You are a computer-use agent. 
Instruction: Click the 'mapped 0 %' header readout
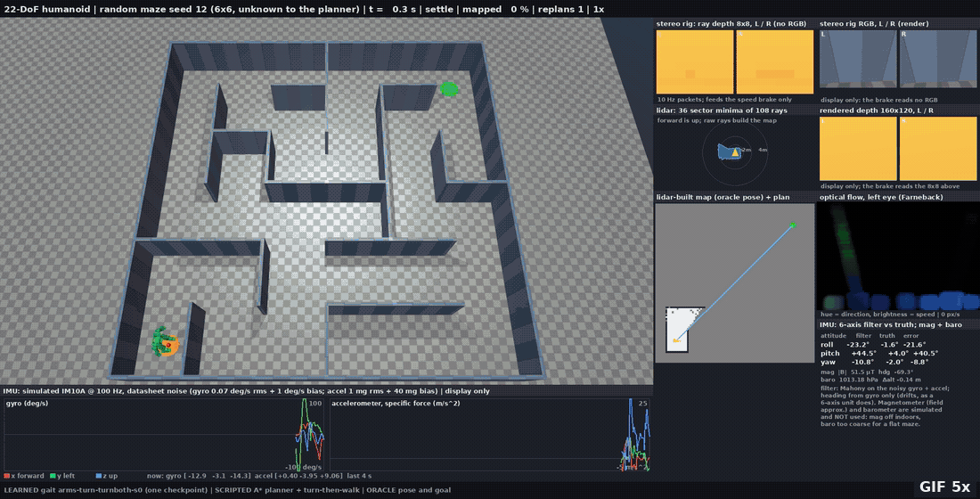494,10
